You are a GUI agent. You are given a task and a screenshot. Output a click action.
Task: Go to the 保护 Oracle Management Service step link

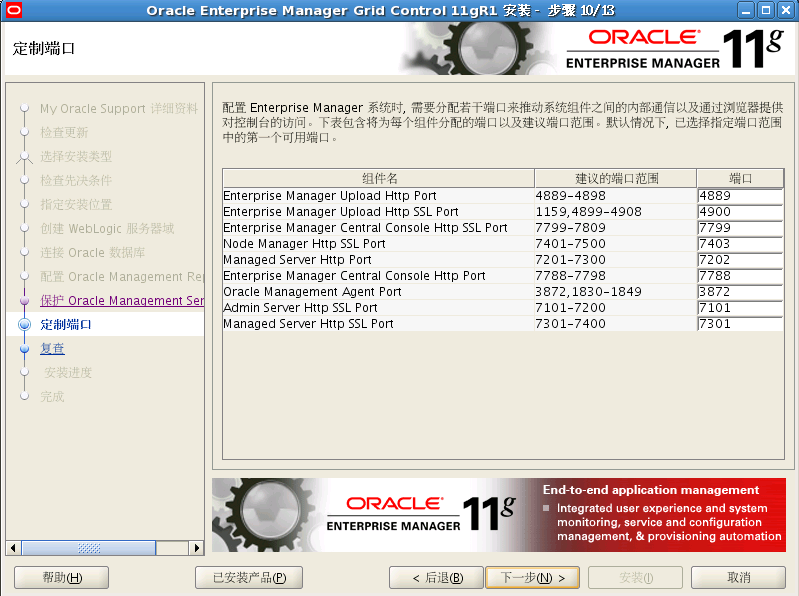tap(122, 301)
